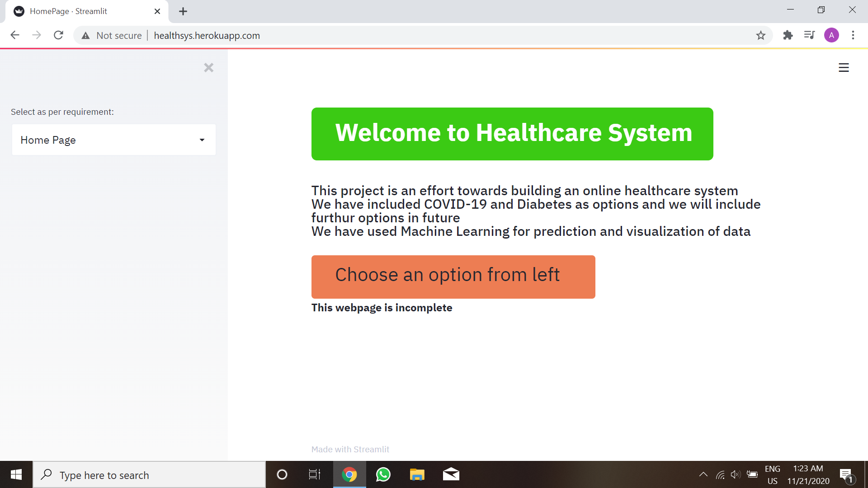868x488 pixels.
Task: Close the Streamlit sidebar with the X icon
Action: [208, 68]
